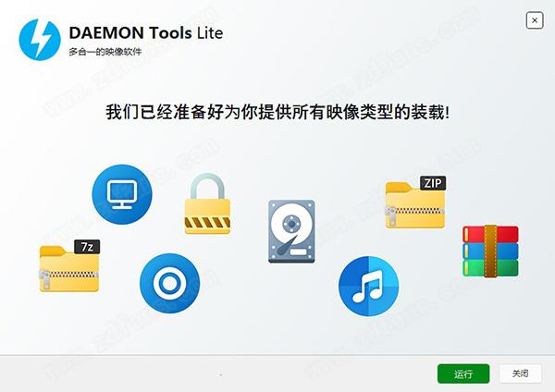This screenshot has height=392, width=555.
Task: Click the black ZIP badge label
Action: pyautogui.click(x=433, y=183)
